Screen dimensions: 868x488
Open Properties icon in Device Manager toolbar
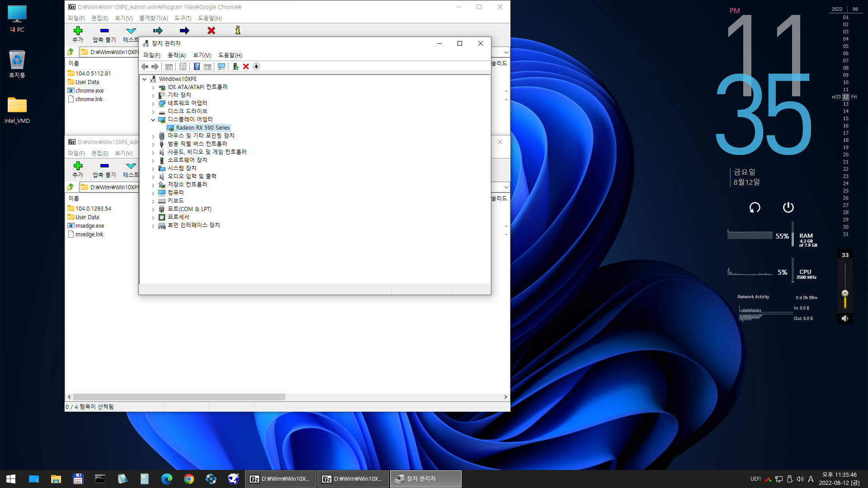(x=183, y=66)
